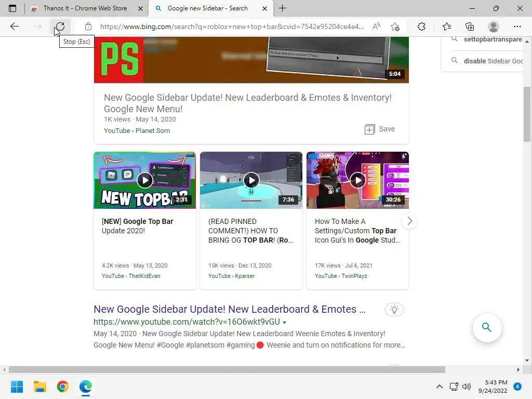
Task: Open the profile avatar icon
Action: coord(494,26)
